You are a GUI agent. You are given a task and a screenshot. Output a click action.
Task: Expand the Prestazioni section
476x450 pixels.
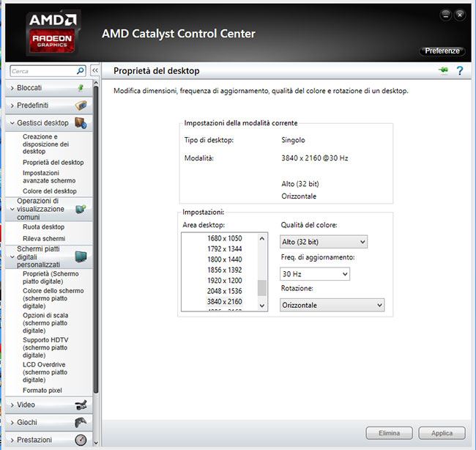pos(48,440)
